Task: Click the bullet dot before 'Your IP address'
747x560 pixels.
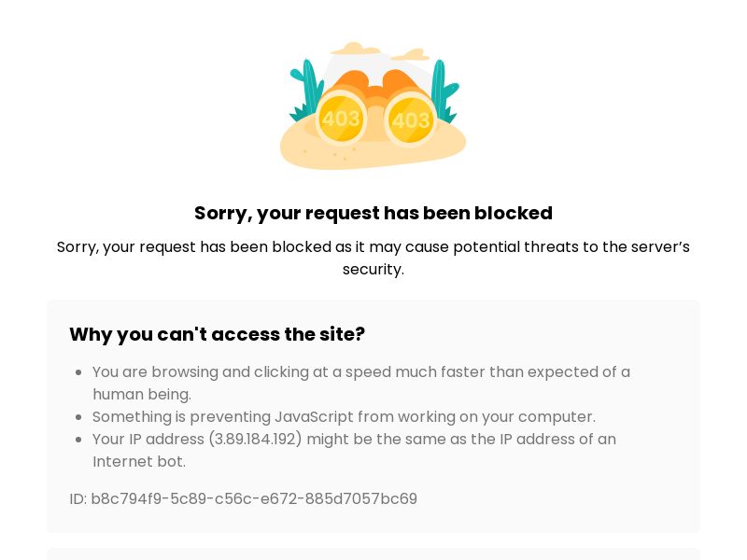Action: (80, 440)
